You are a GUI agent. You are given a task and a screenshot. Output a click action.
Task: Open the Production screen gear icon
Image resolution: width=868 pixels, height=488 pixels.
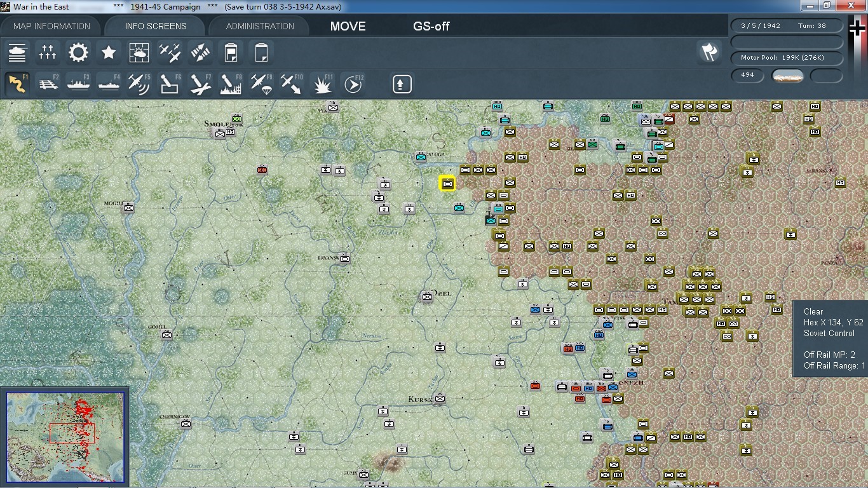[78, 52]
